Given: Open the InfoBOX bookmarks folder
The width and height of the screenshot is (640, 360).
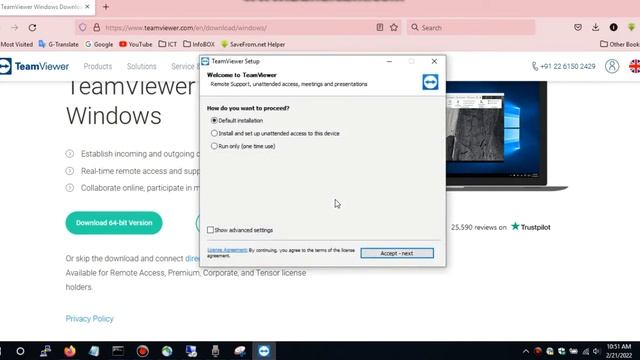Looking at the screenshot, I should [x=199, y=44].
